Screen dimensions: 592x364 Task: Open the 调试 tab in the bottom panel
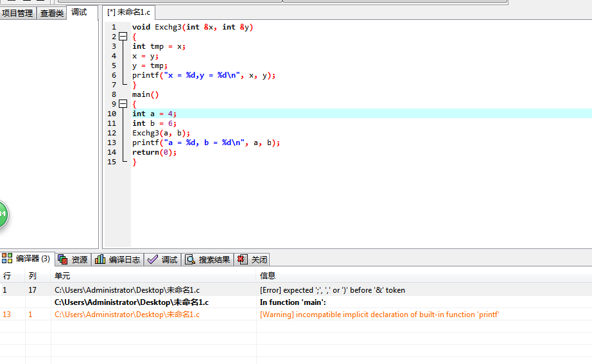point(162,260)
